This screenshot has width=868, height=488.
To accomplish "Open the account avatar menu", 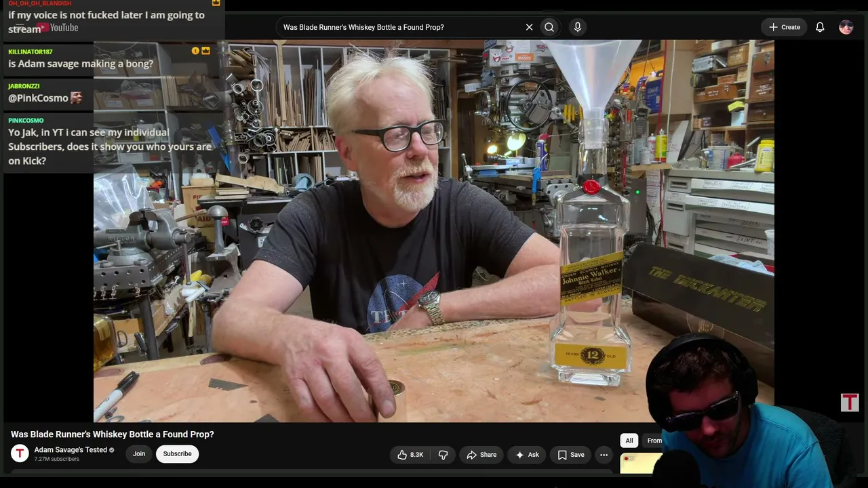I will pos(846,27).
